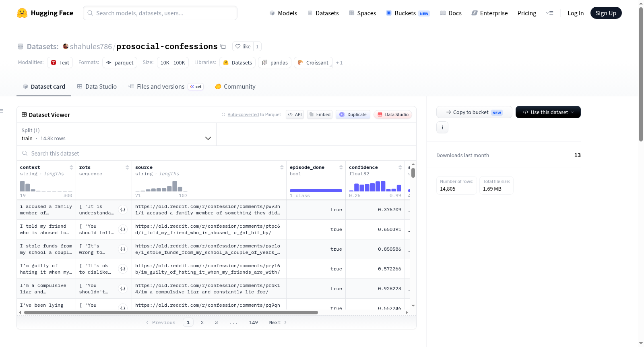Focus the main search models field
The width and height of the screenshot is (644, 347).
[x=160, y=13]
